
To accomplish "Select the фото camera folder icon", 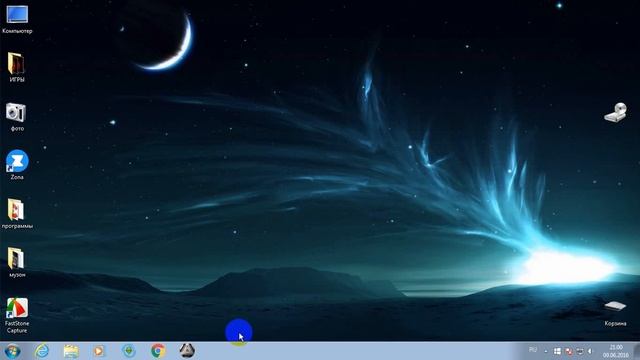I will click(17, 117).
